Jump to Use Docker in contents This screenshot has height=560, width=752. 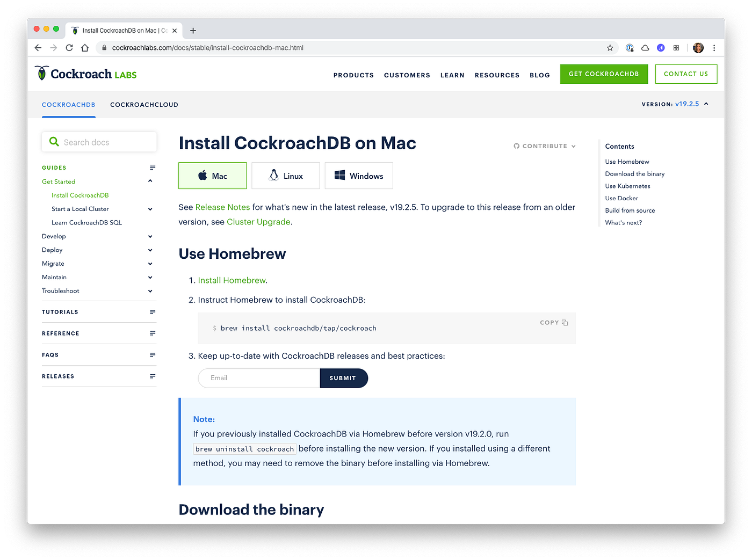coord(621,198)
